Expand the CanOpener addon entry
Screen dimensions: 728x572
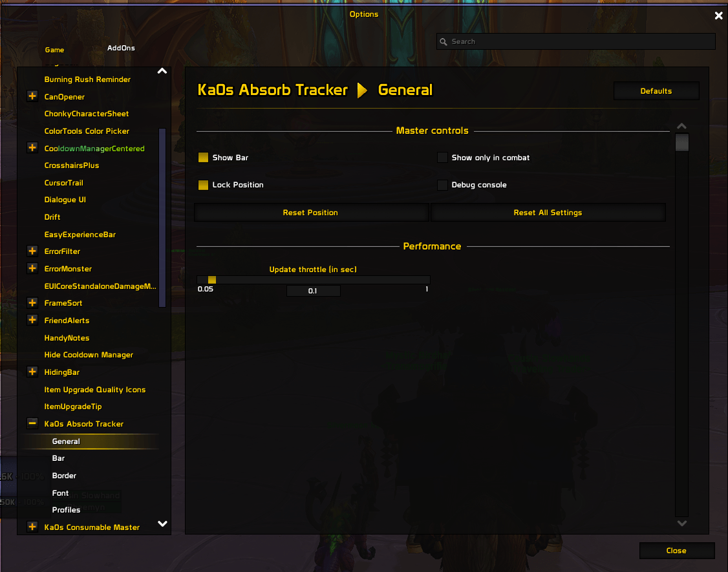click(x=32, y=96)
